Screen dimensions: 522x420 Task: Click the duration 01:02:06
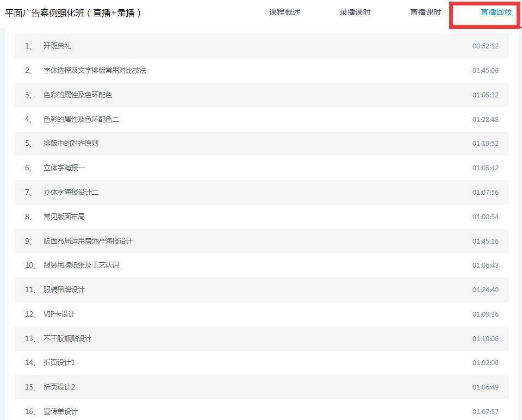486,363
